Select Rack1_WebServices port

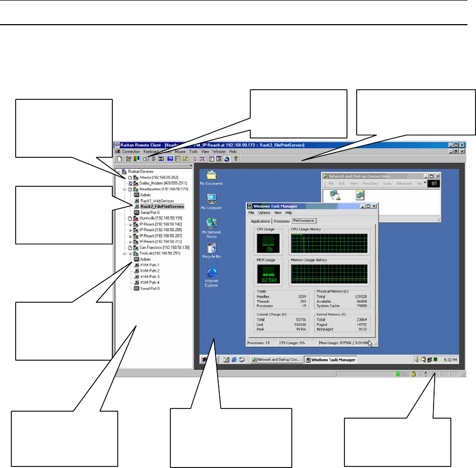point(157,201)
